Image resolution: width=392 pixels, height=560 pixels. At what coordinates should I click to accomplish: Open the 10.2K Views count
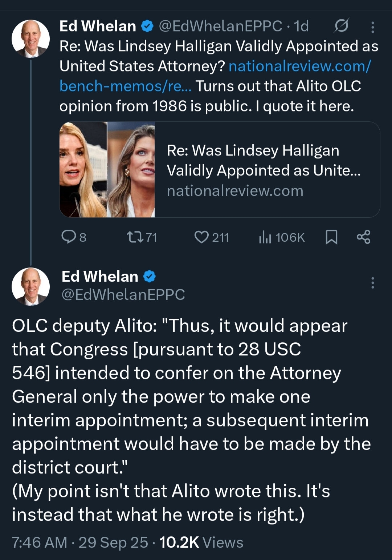[201, 542]
